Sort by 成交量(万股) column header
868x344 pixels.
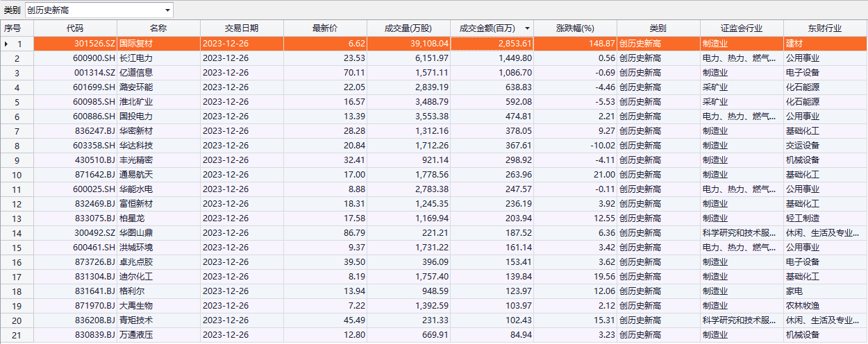[x=408, y=28]
